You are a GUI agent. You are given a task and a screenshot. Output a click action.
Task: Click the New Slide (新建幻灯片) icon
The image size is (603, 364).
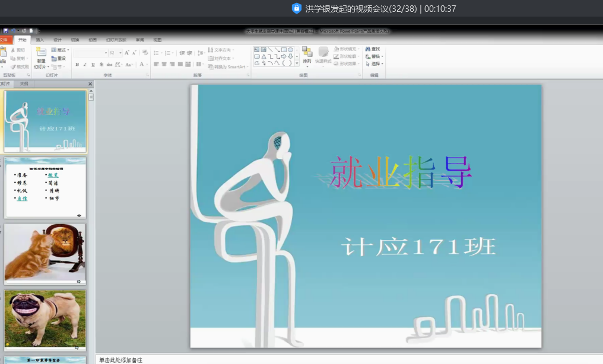pos(41,53)
